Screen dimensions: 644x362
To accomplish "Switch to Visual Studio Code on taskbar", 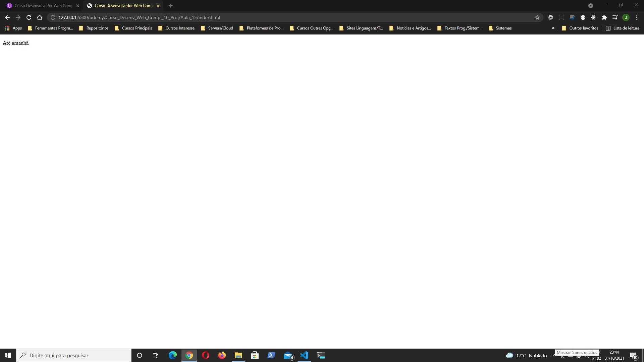I will [304, 355].
